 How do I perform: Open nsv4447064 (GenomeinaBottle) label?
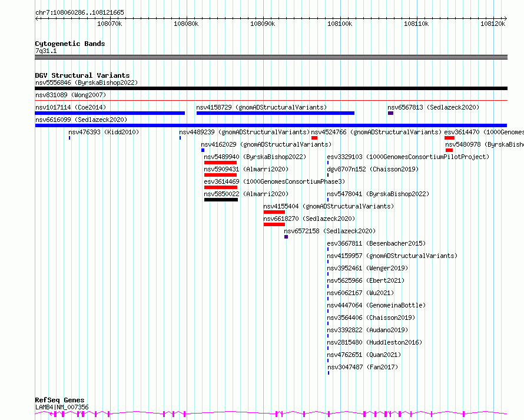point(376,305)
